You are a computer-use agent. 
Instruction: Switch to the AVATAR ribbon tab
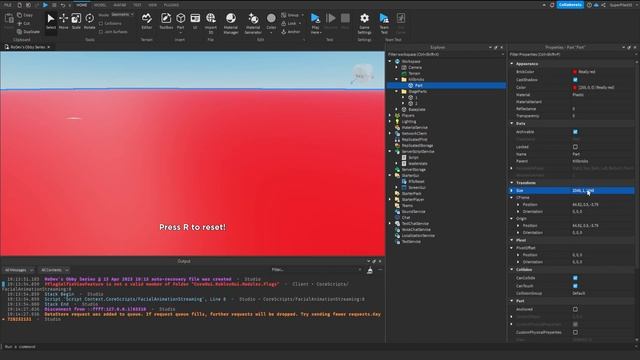click(x=120, y=5)
